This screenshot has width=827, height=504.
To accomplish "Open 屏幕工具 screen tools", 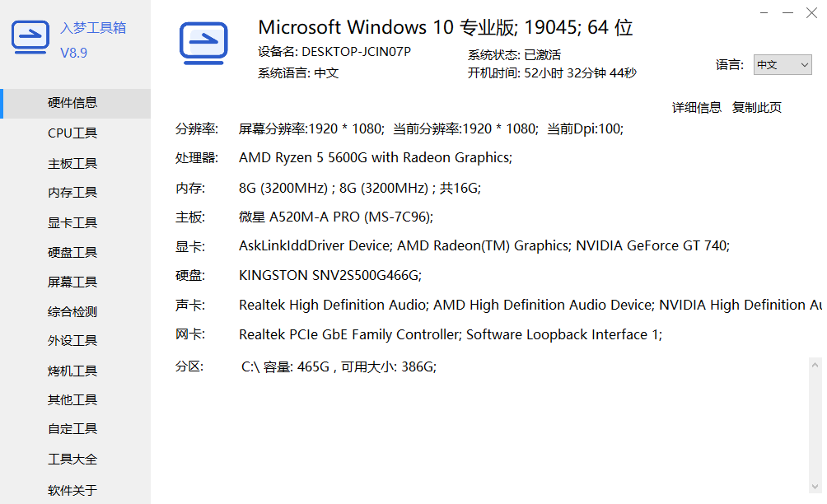I will point(72,282).
